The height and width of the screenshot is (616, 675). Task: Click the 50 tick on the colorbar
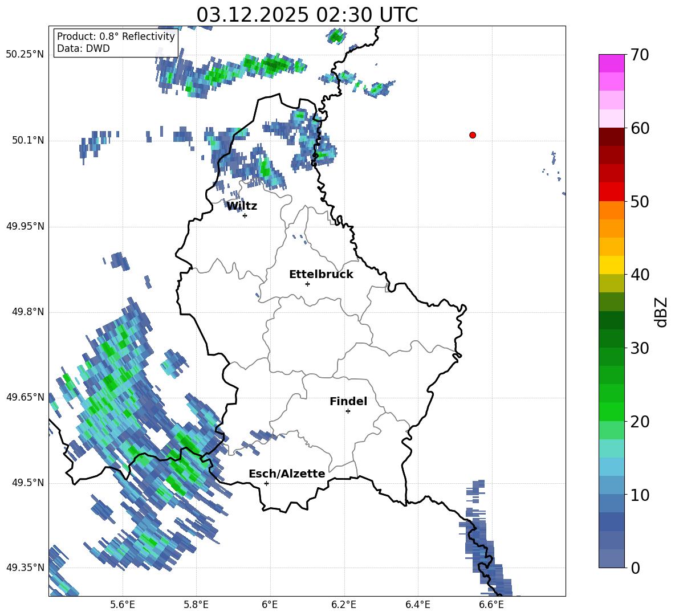click(640, 202)
